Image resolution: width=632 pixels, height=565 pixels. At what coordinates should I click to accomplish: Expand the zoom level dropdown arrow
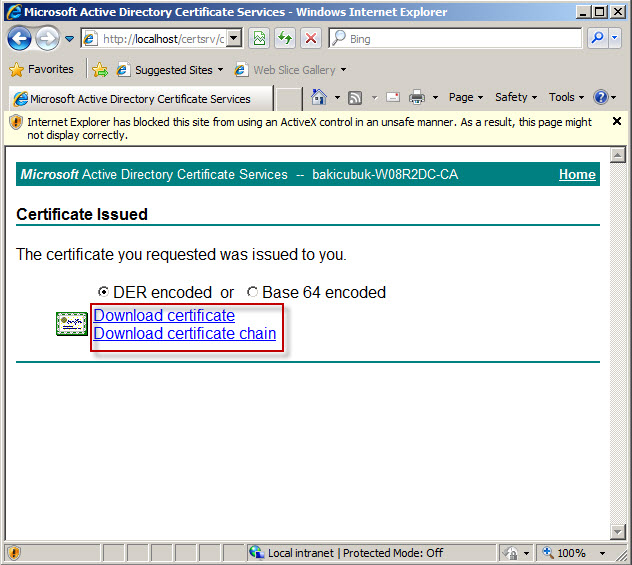click(602, 553)
